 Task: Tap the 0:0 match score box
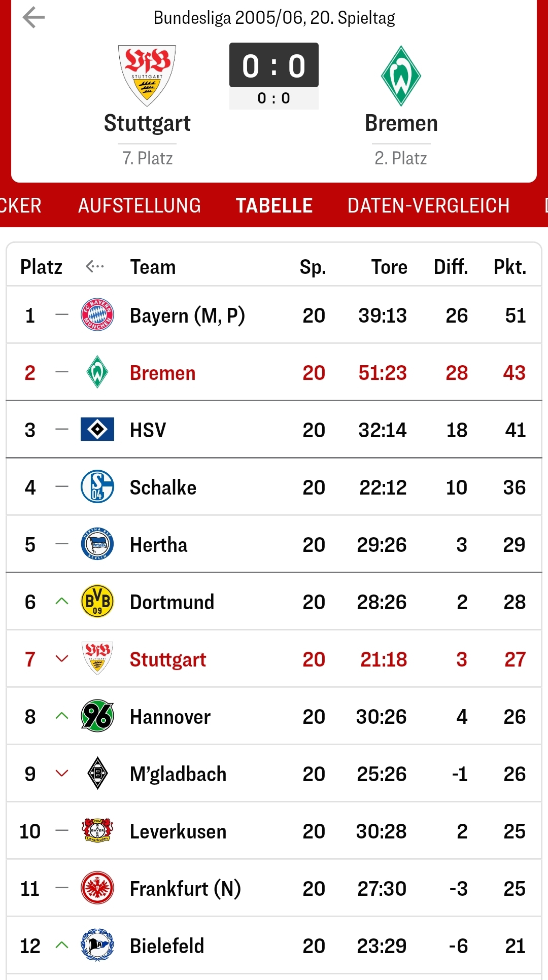click(274, 66)
